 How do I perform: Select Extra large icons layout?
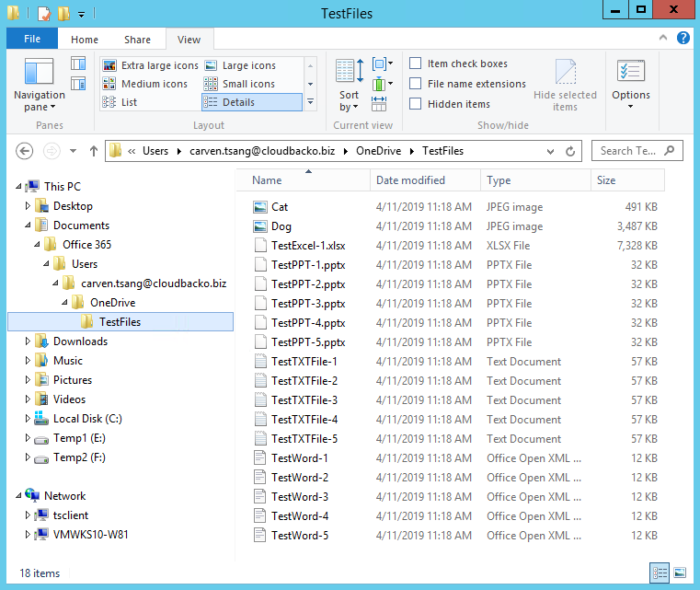pyautogui.click(x=150, y=65)
